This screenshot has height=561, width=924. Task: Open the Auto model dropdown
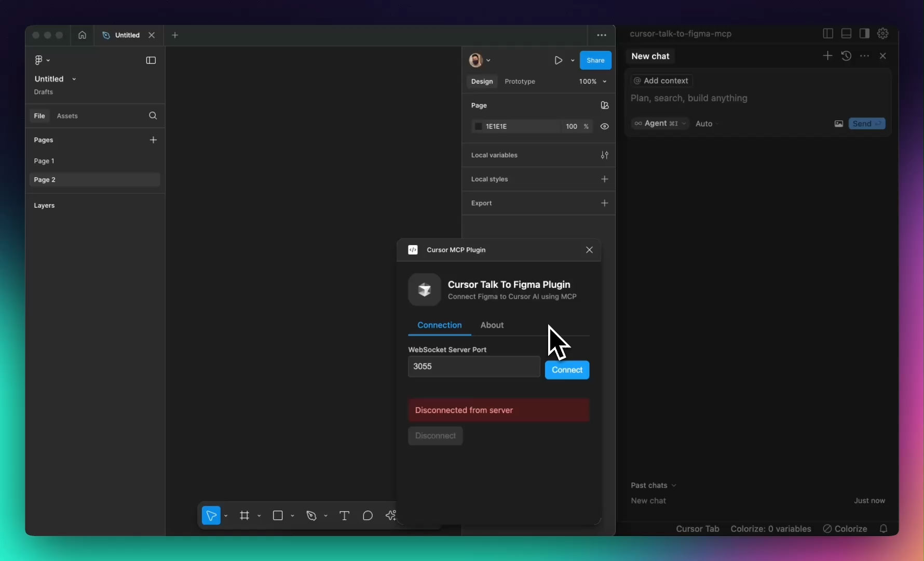click(707, 124)
